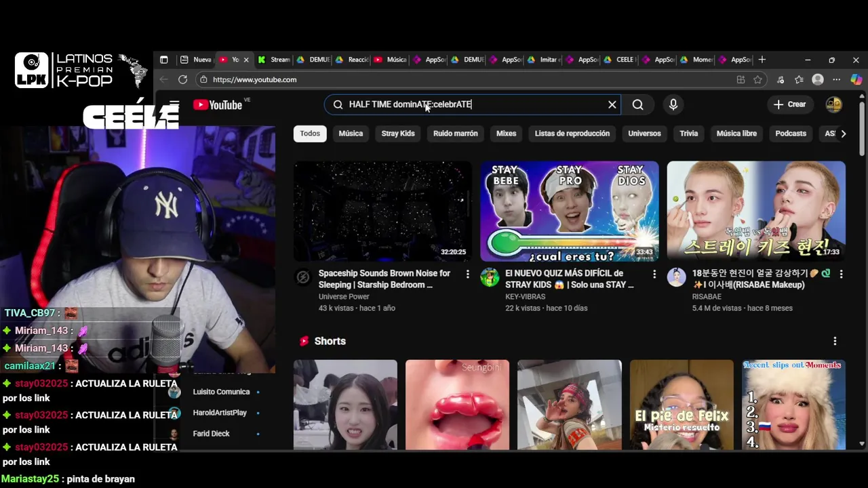The height and width of the screenshot is (488, 868).
Task: Switch to the Nueva browser tab
Action: tap(196, 60)
